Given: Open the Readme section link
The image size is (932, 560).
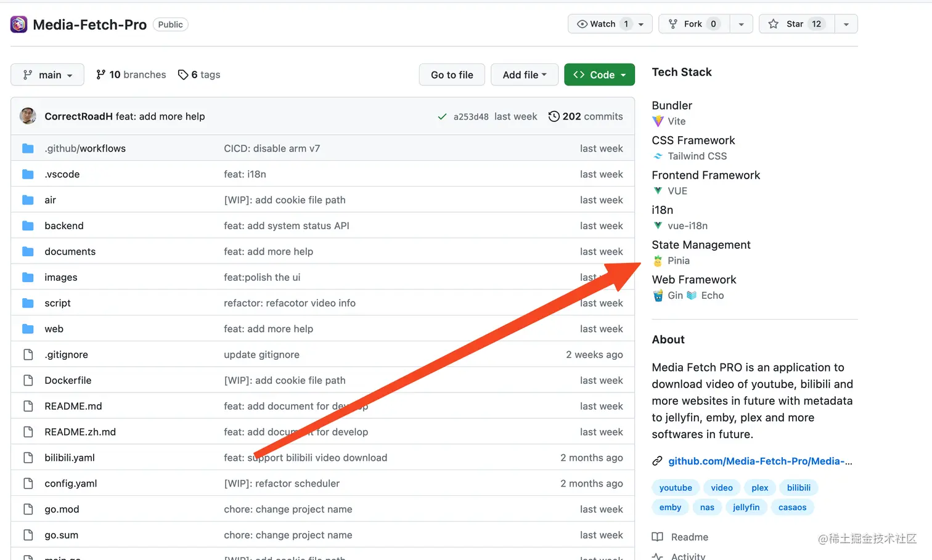Looking at the screenshot, I should point(689,537).
